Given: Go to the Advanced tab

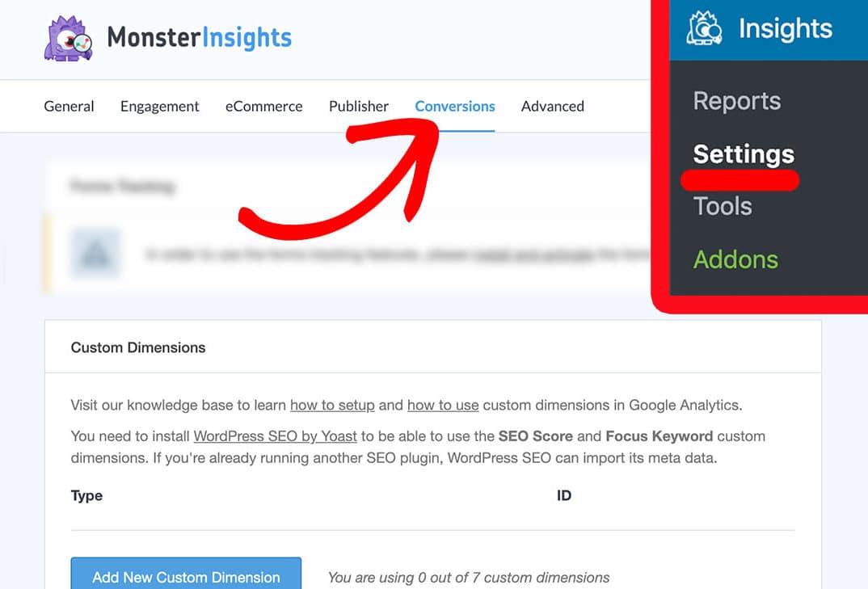Looking at the screenshot, I should [x=553, y=107].
